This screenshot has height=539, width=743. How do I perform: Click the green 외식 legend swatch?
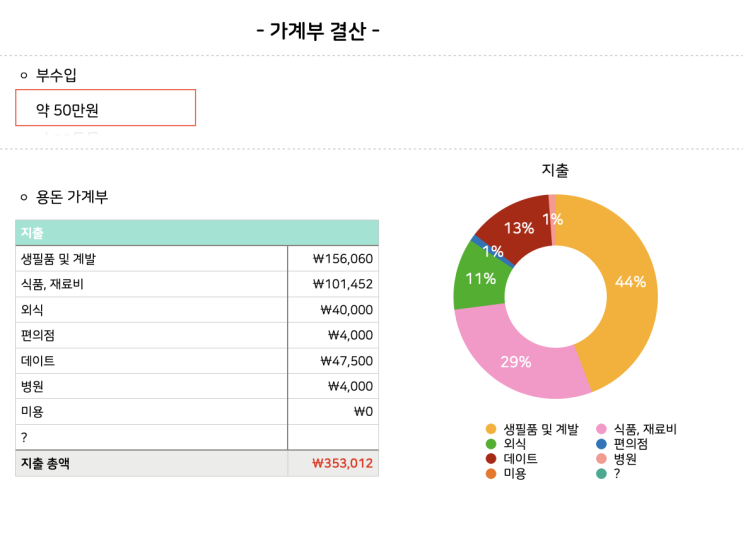pos(490,444)
